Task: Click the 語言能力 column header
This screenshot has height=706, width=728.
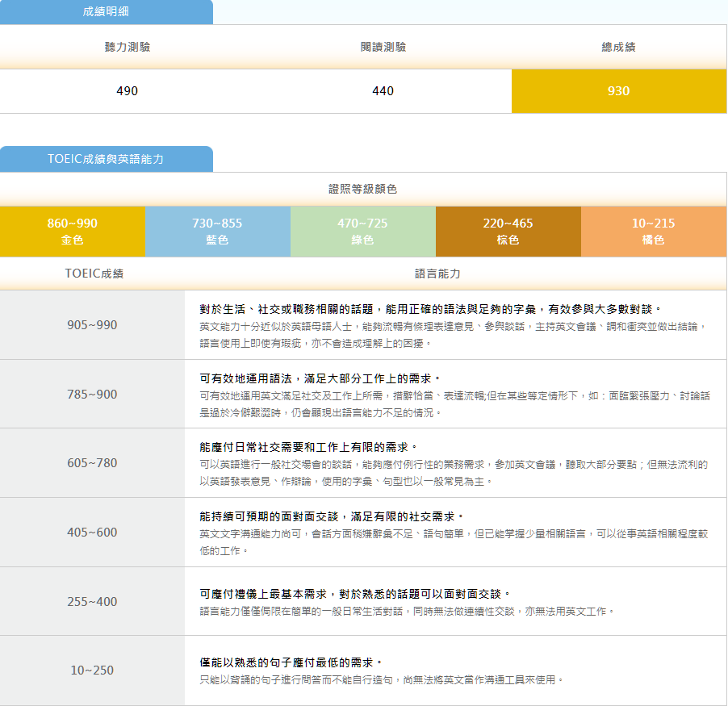Action: 437,274
